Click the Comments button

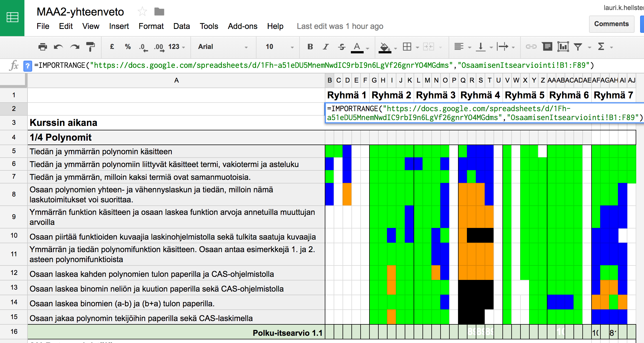pyautogui.click(x=611, y=24)
